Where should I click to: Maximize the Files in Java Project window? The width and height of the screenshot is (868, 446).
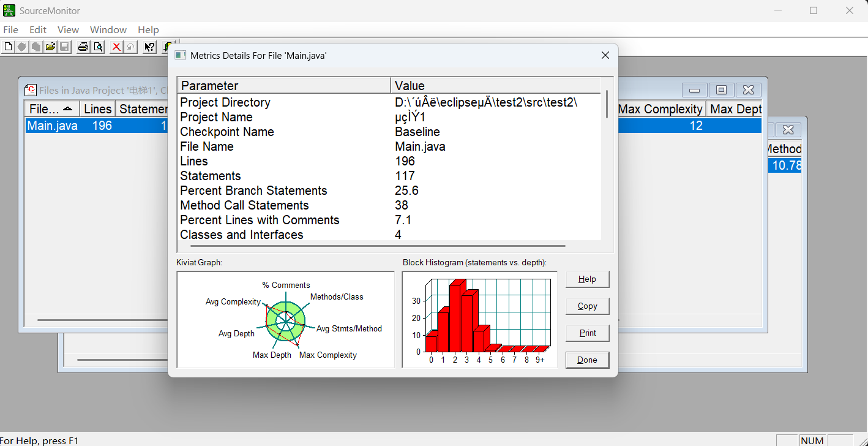[x=721, y=90]
